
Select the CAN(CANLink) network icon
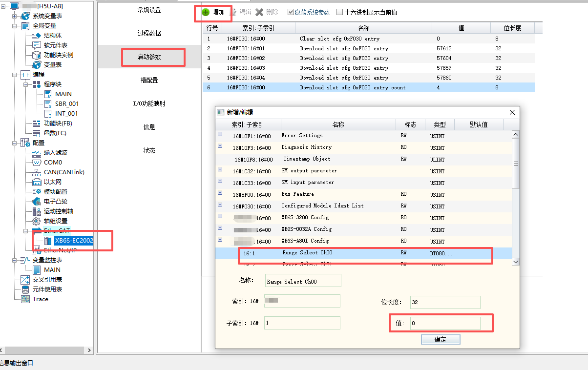[x=37, y=172]
